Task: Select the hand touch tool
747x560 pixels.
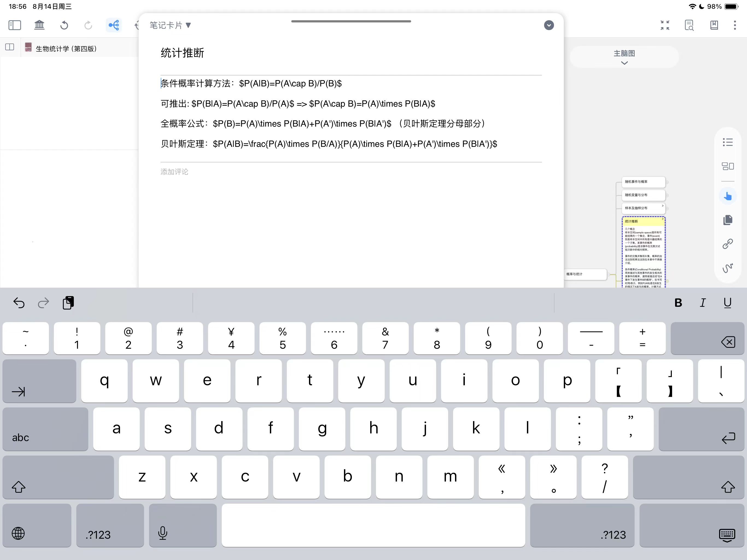Action: [727, 196]
